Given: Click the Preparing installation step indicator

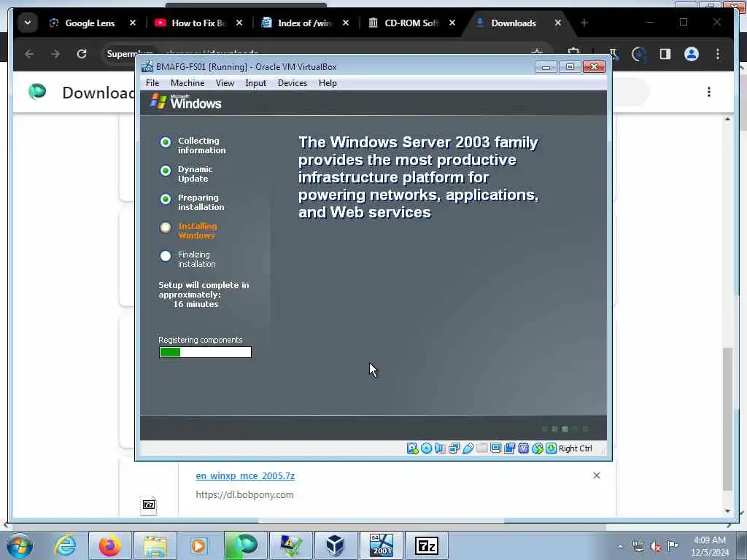Looking at the screenshot, I should (x=166, y=199).
